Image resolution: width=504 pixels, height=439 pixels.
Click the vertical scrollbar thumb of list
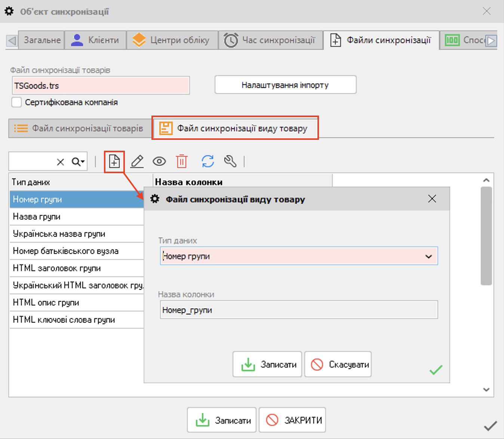(x=486, y=236)
